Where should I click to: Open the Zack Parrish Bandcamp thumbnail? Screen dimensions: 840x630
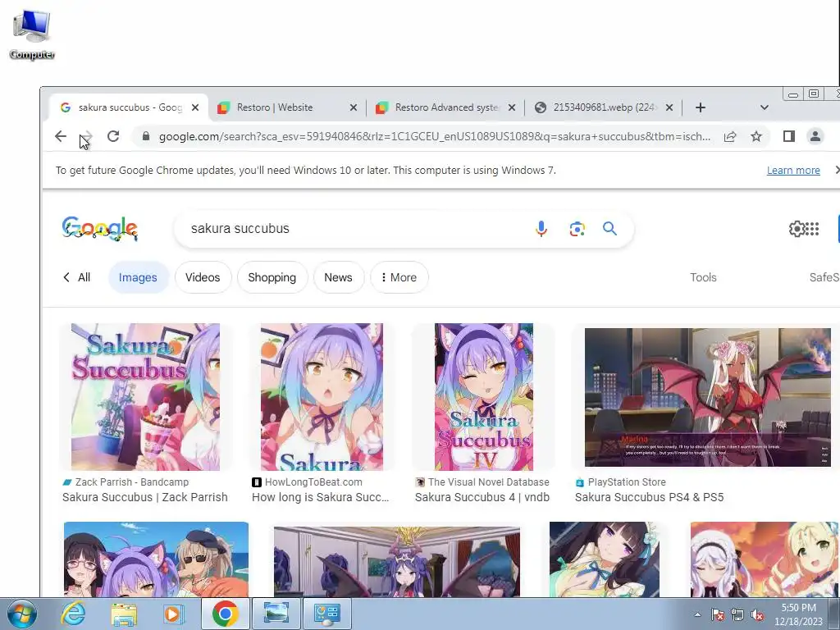point(145,397)
